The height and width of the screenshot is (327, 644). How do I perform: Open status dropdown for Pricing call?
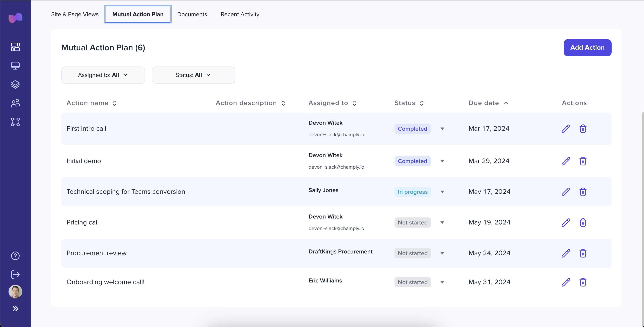coord(442,223)
